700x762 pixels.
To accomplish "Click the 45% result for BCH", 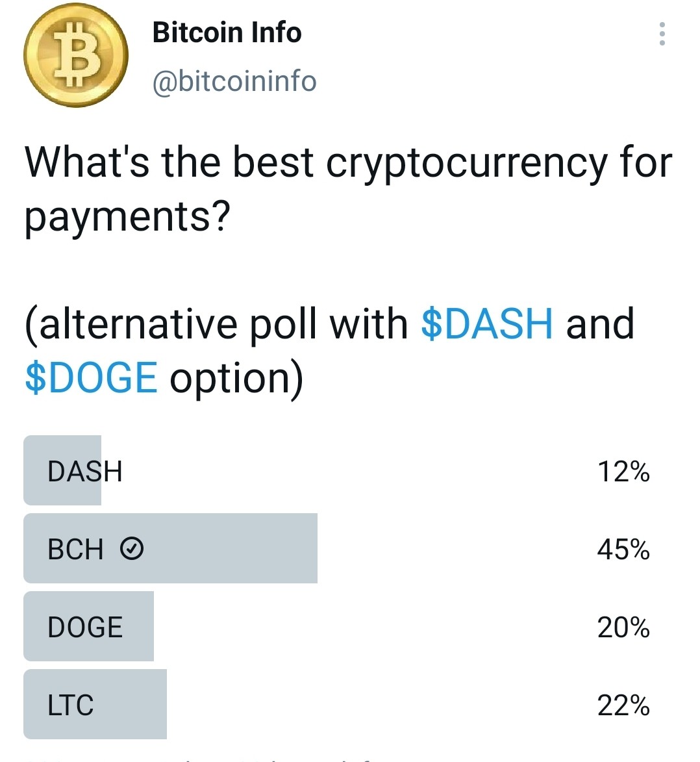I will click(x=623, y=550).
